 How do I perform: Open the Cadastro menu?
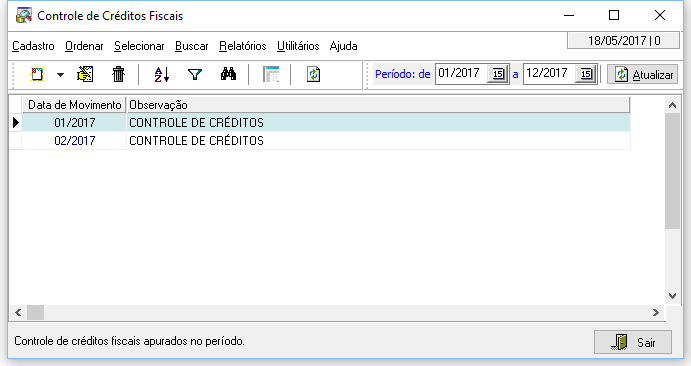[x=33, y=46]
